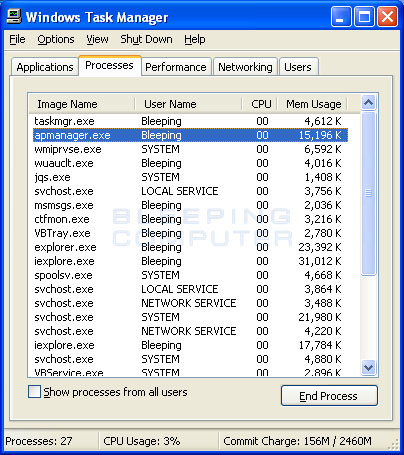Select svchost.exe using 3,756 K
Viewport: 404px width, 455px height.
click(190, 191)
